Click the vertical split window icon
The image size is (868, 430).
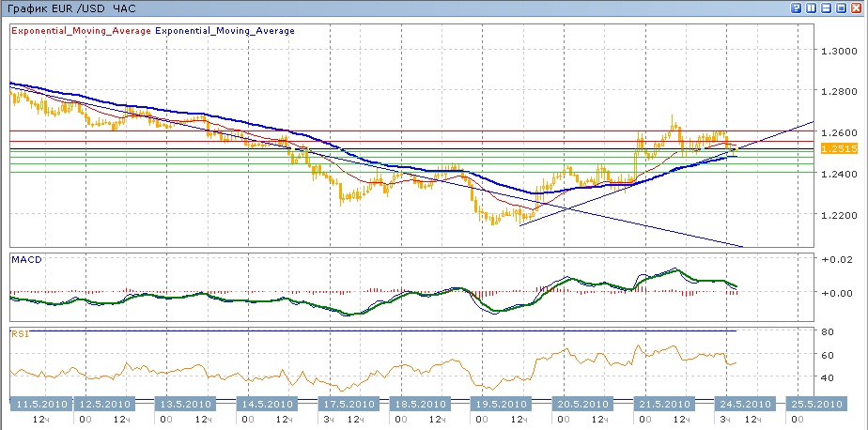[x=812, y=8]
